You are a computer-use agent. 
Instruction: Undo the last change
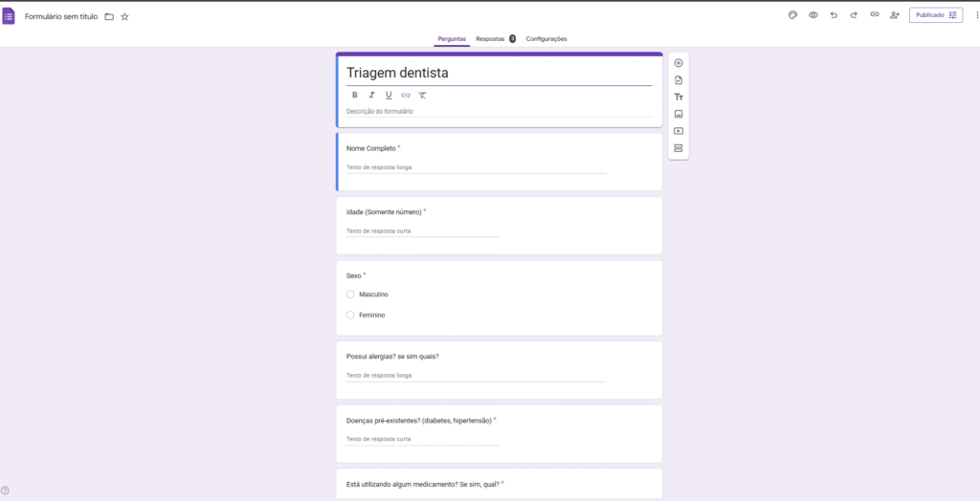(834, 15)
